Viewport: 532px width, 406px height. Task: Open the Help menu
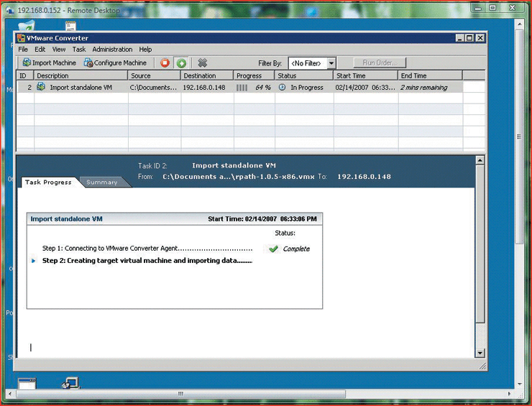coord(145,50)
